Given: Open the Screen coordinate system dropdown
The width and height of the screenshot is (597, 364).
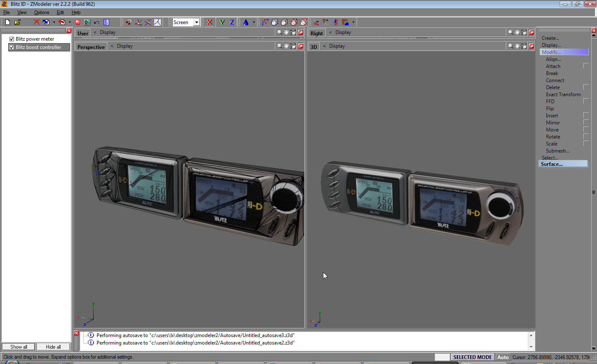Looking at the screenshot, I should coord(197,22).
